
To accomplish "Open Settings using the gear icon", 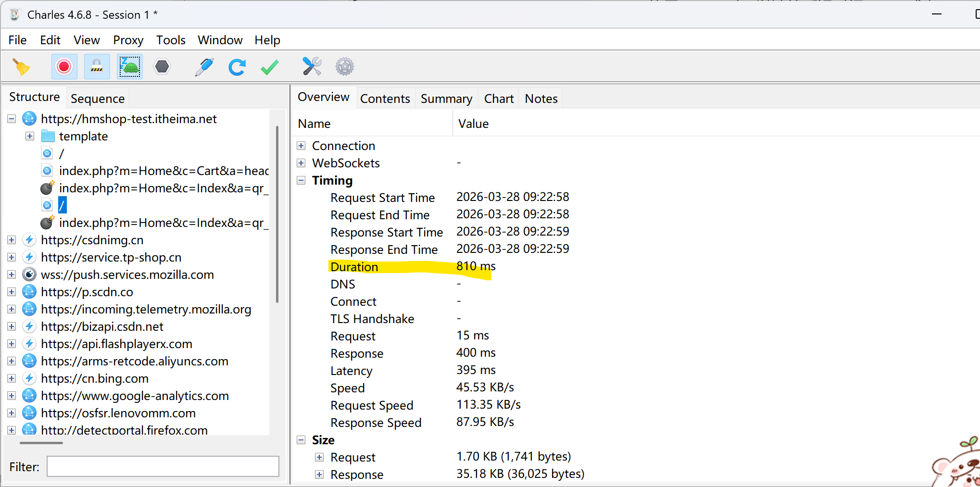I will [345, 66].
